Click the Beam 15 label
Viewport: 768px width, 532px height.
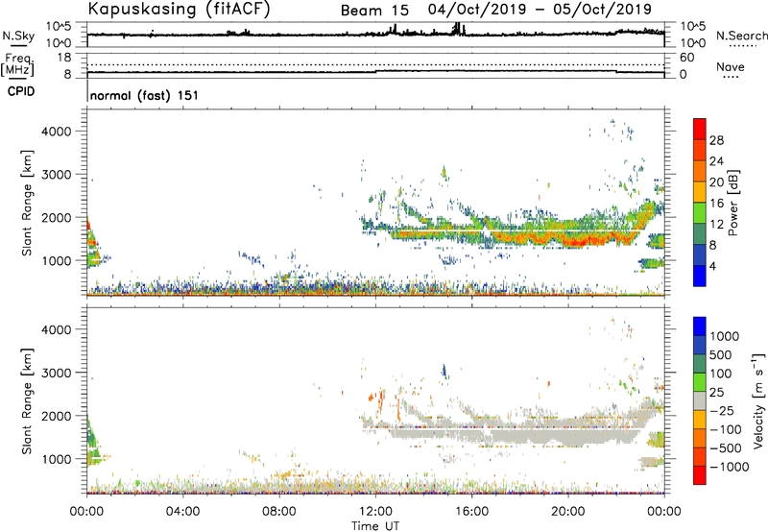coord(374,11)
